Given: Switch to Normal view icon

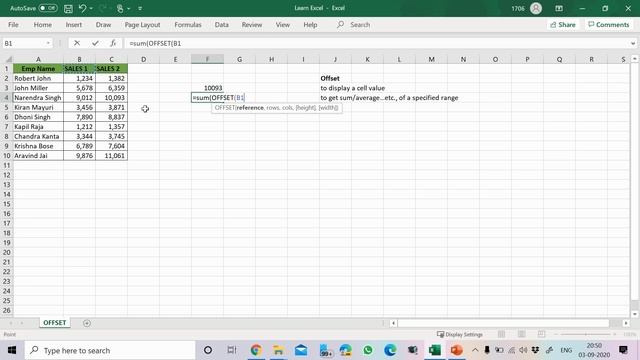Looking at the screenshot, I should pyautogui.click(x=501, y=334).
